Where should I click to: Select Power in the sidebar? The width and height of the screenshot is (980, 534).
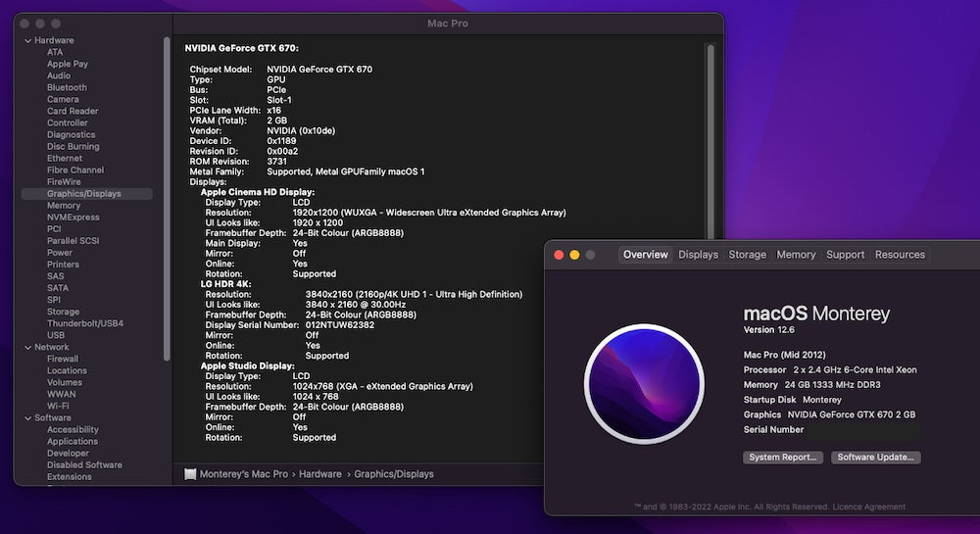pyautogui.click(x=60, y=253)
